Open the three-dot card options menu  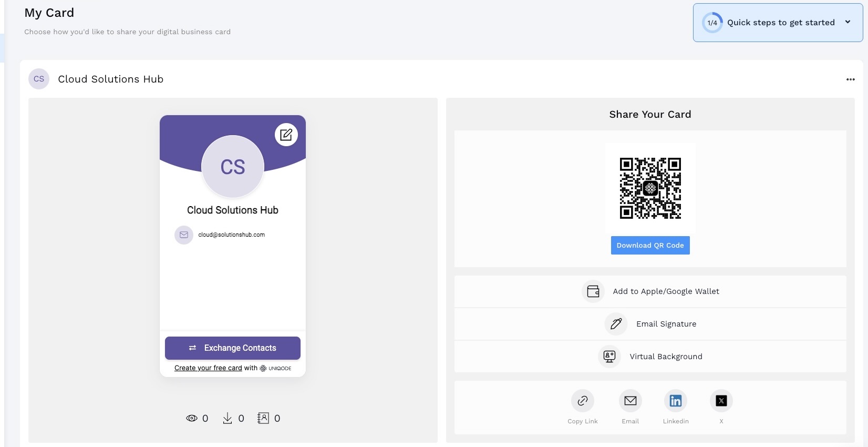[x=850, y=79]
